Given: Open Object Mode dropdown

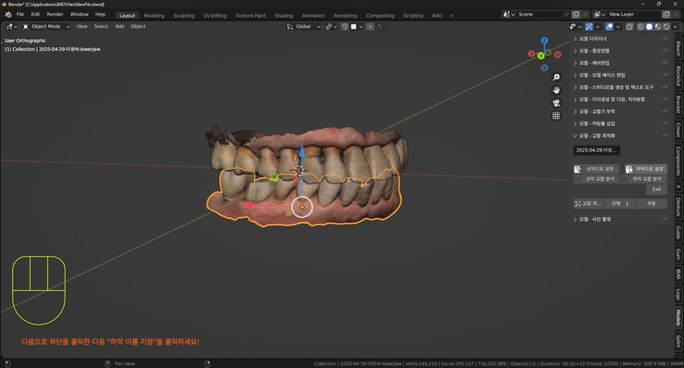Looking at the screenshot, I should coord(46,27).
